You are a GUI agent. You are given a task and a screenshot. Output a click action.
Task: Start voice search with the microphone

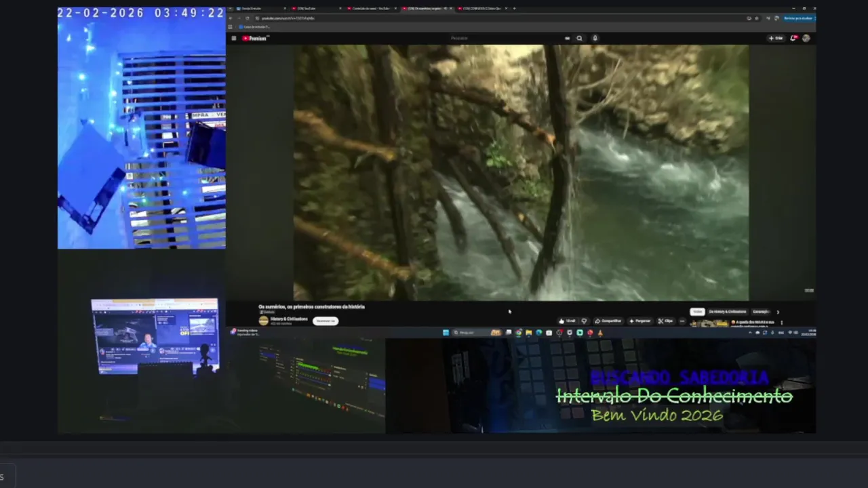[x=595, y=38]
